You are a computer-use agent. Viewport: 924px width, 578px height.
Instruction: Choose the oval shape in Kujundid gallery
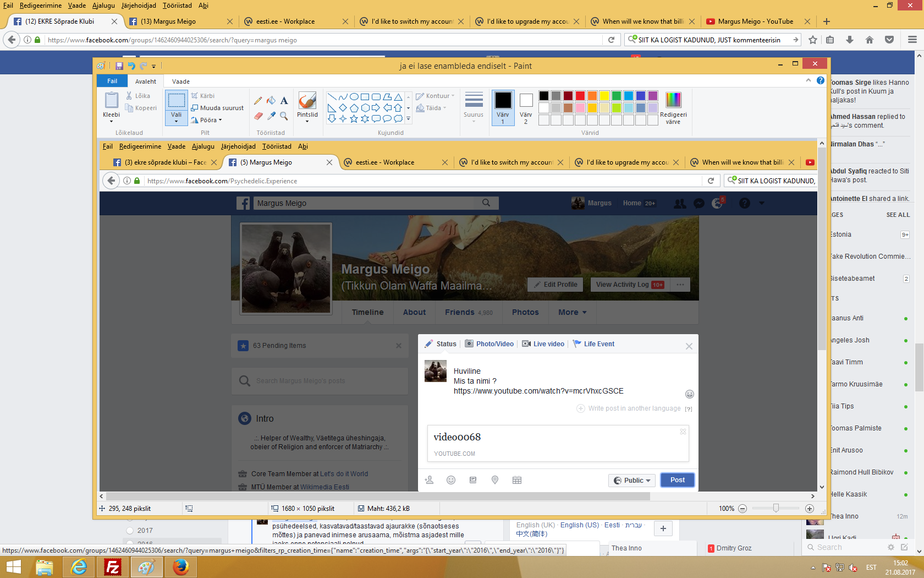point(354,97)
